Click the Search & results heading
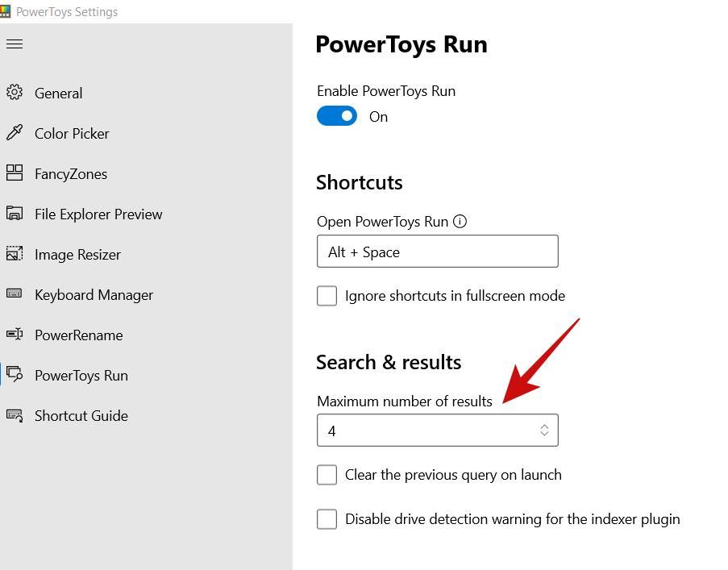Viewport: 728px width, 570px height. pyautogui.click(x=389, y=362)
